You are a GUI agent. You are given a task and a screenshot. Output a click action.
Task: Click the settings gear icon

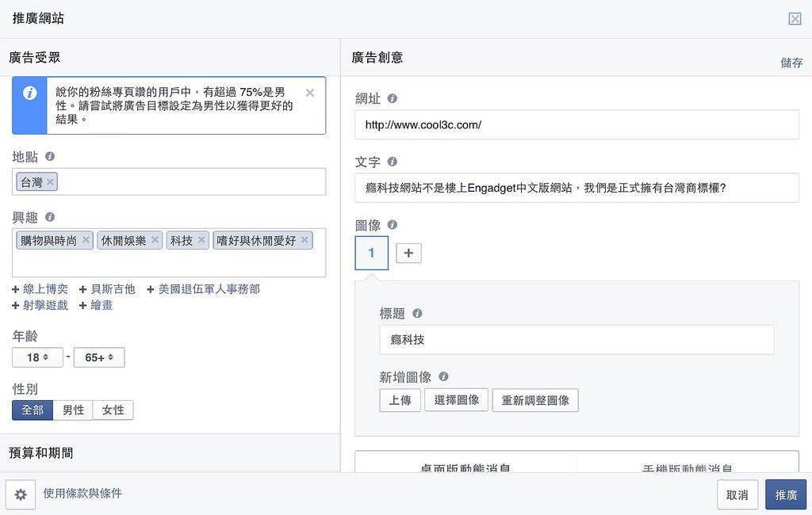(x=21, y=494)
